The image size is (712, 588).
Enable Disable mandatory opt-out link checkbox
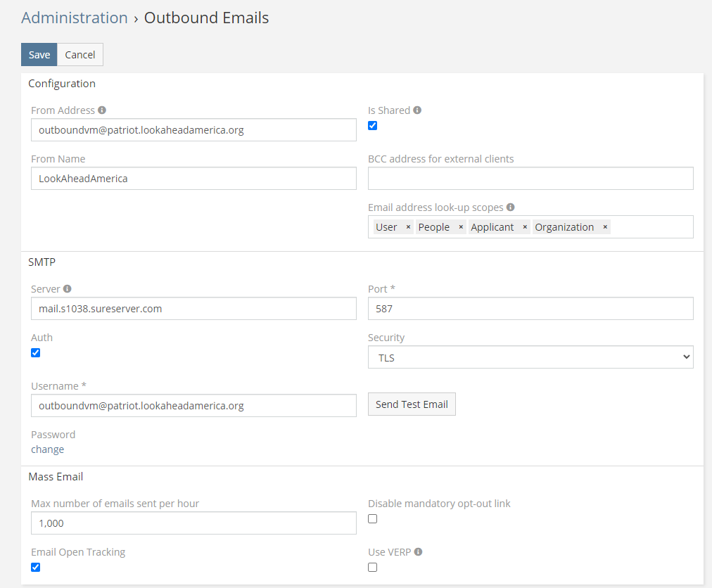tap(373, 519)
